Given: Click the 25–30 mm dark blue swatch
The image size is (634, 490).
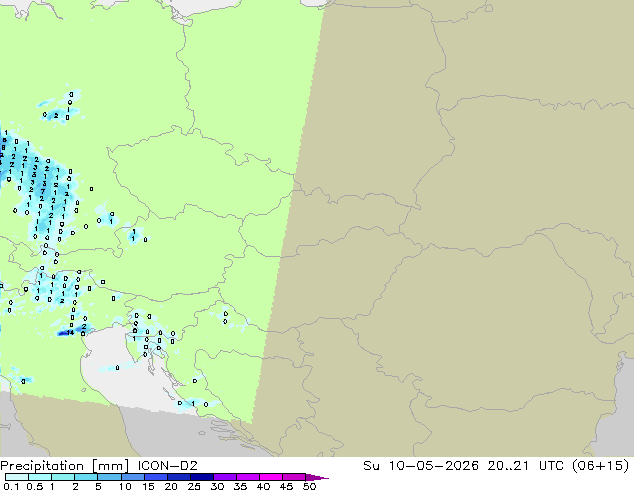Looking at the screenshot, I should [x=201, y=477].
